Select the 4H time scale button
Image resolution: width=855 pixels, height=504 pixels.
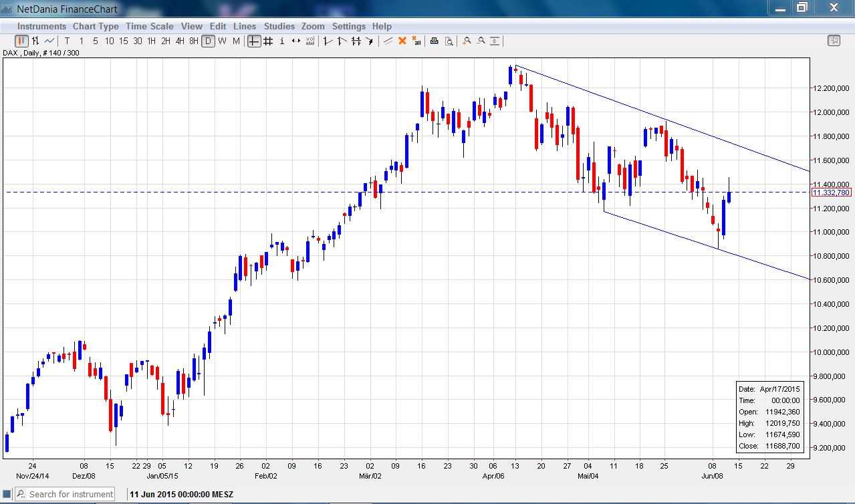point(180,41)
